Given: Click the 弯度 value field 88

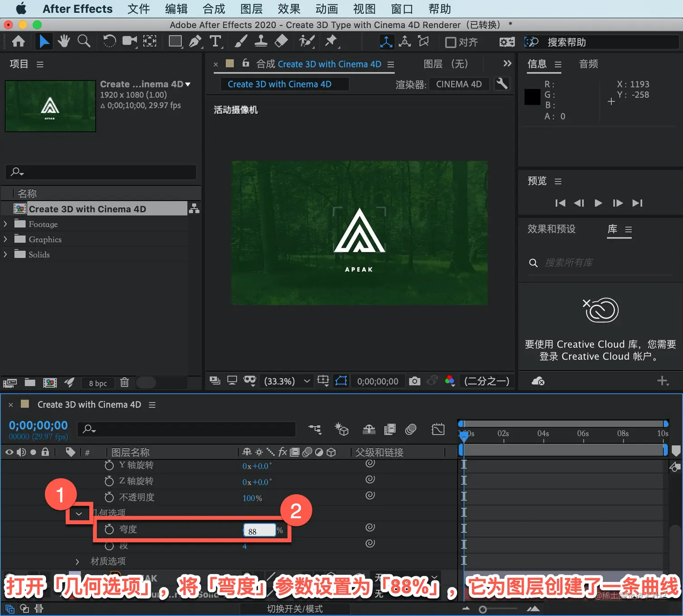Looking at the screenshot, I should tap(259, 531).
